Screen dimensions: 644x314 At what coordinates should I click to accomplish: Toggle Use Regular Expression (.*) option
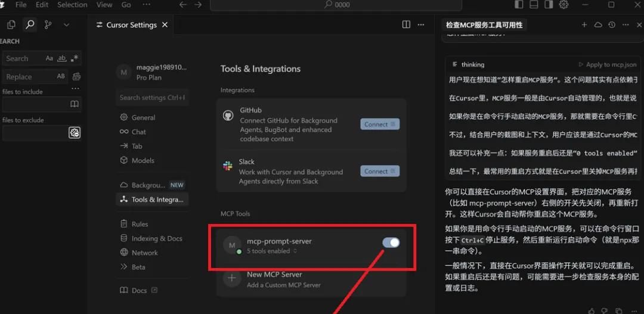click(75, 58)
